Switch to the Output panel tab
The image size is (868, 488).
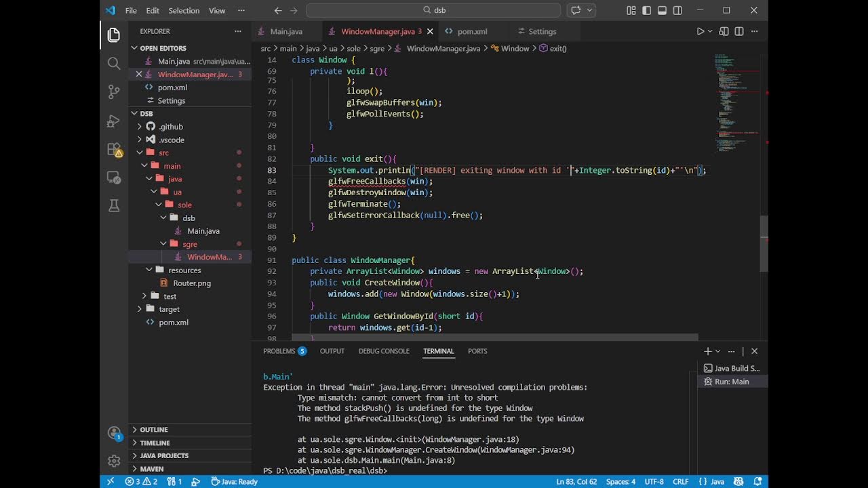(x=332, y=351)
